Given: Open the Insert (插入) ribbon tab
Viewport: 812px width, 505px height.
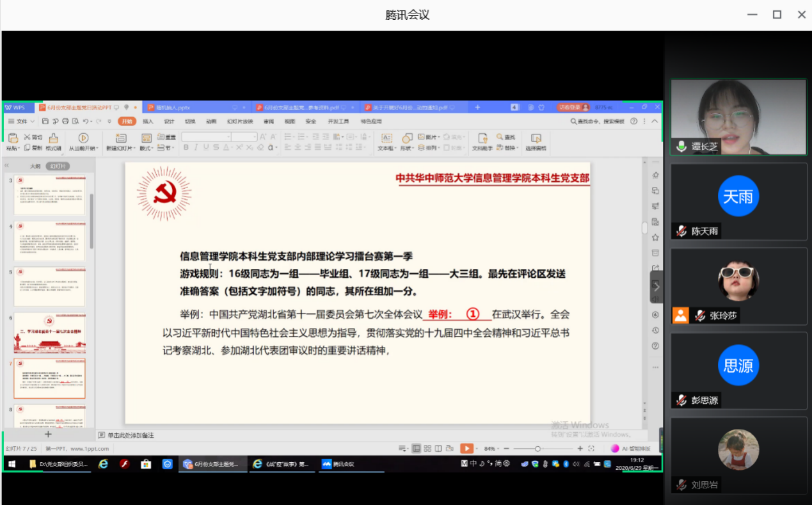Looking at the screenshot, I should 148,121.
